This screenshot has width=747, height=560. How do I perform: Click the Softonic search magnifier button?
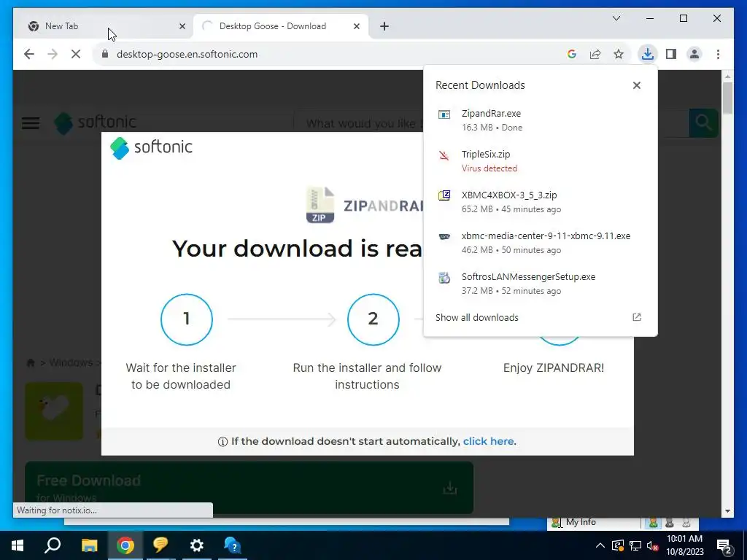[x=703, y=122]
